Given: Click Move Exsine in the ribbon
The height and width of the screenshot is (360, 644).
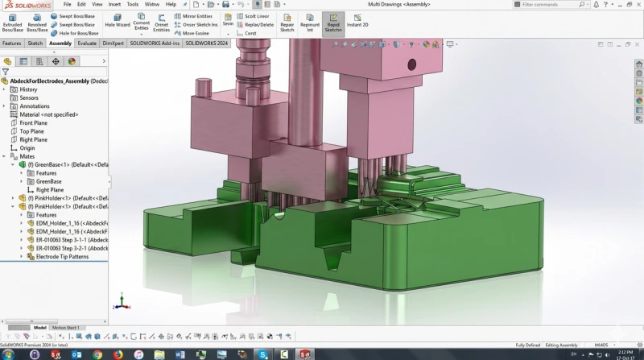Looking at the screenshot, I should pos(192,33).
